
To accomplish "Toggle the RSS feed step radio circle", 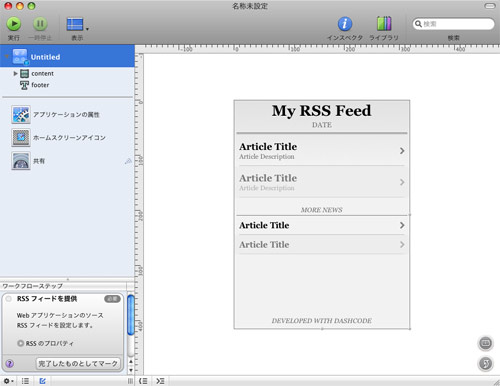I will click(9, 299).
